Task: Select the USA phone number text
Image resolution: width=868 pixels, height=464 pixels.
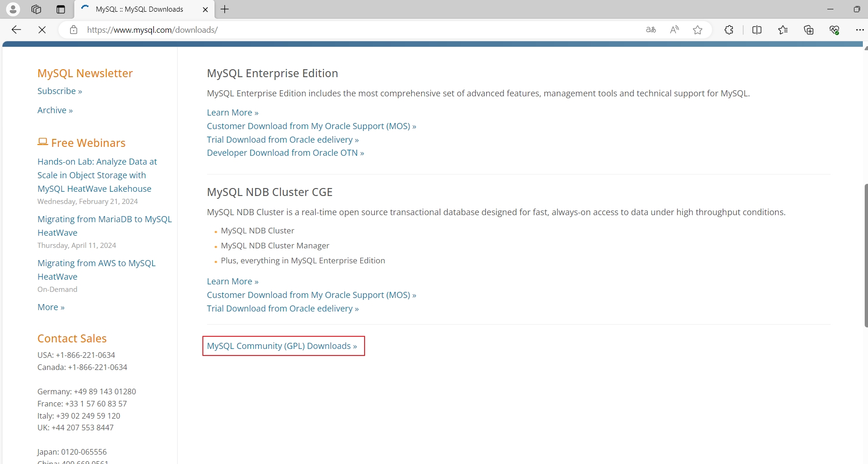Action: (x=76, y=355)
